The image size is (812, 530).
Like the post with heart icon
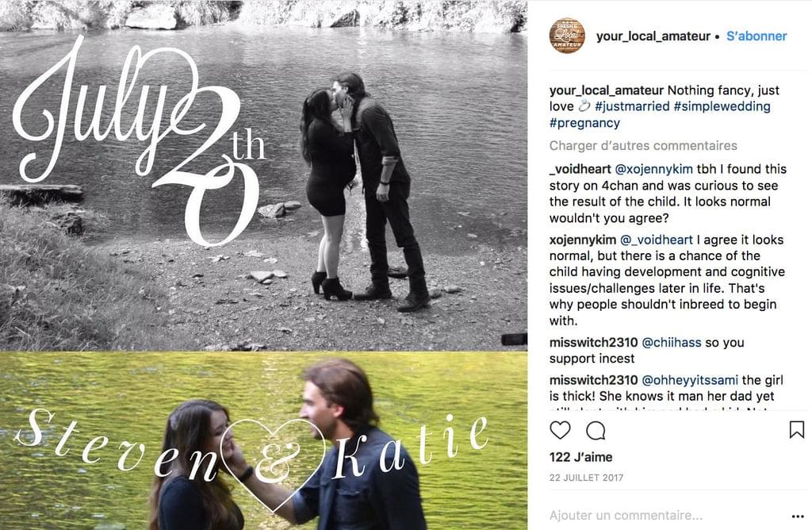560,430
